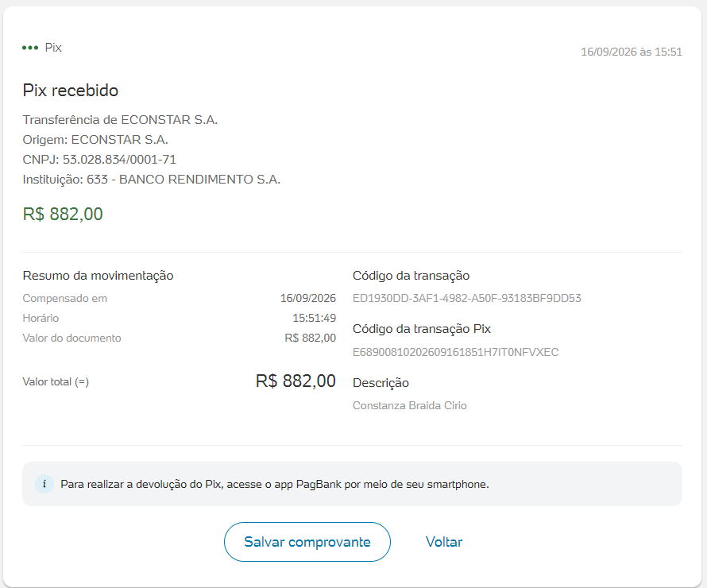The image size is (707, 588).
Task: Click the Resumo da movimentação heading
Action: (x=98, y=276)
